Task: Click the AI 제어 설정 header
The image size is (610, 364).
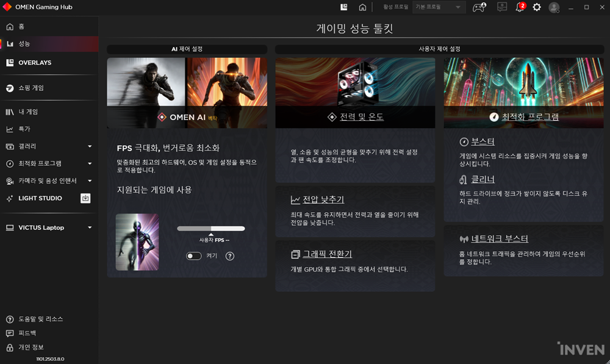Action: pos(187,49)
